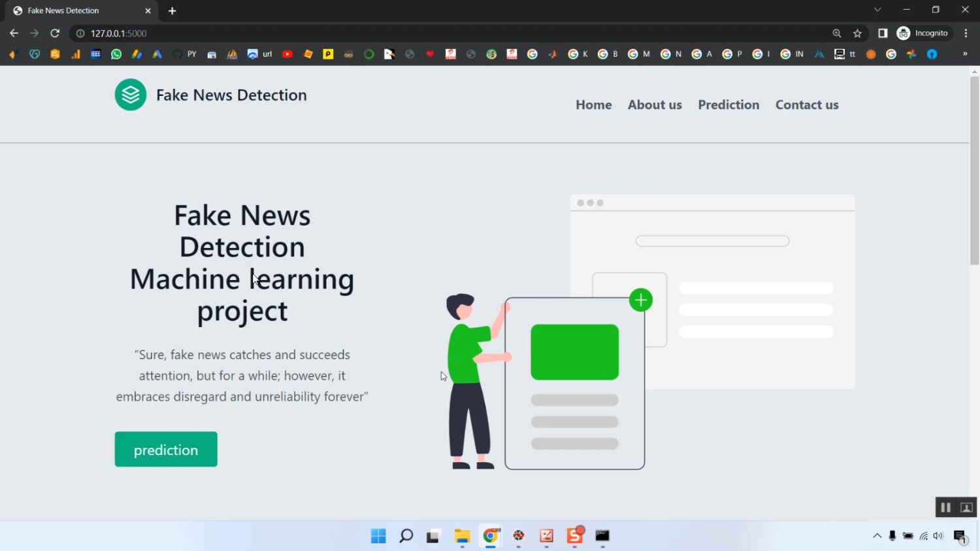Viewport: 980px width, 551px height.
Task: Select the Fake News Detection tab
Action: tap(72, 10)
